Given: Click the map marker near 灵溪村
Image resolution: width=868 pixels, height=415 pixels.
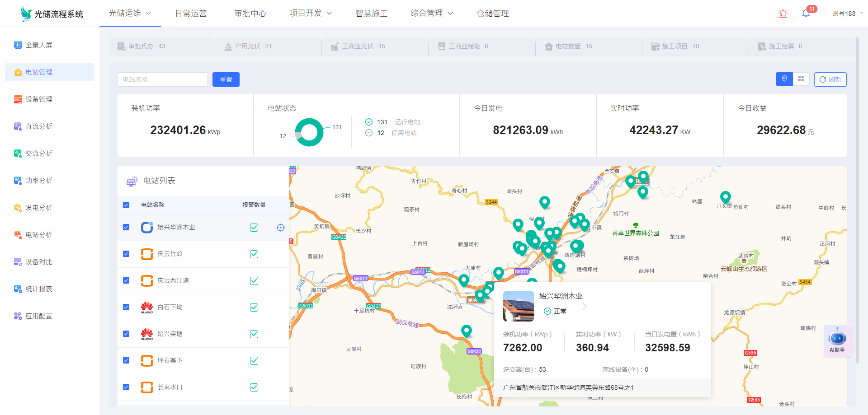Looking at the screenshot, I should tap(467, 331).
